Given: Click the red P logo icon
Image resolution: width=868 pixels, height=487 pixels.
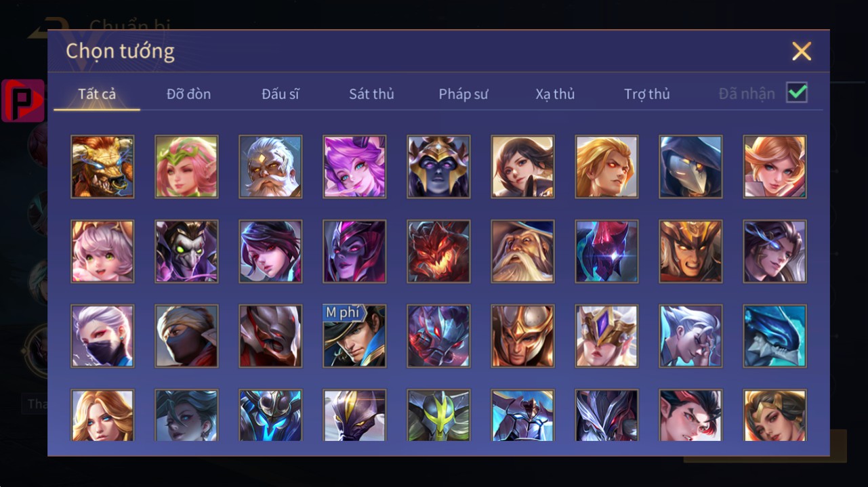Looking at the screenshot, I should (x=23, y=101).
